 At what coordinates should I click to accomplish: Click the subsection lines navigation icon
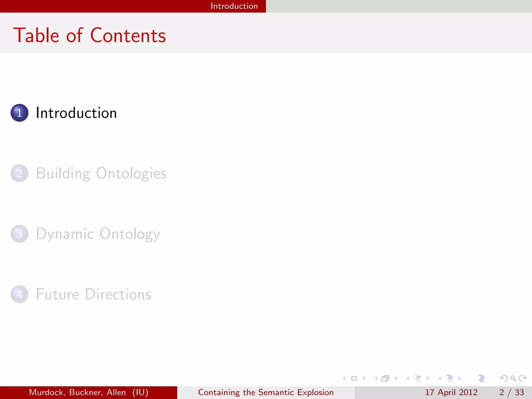point(418,378)
